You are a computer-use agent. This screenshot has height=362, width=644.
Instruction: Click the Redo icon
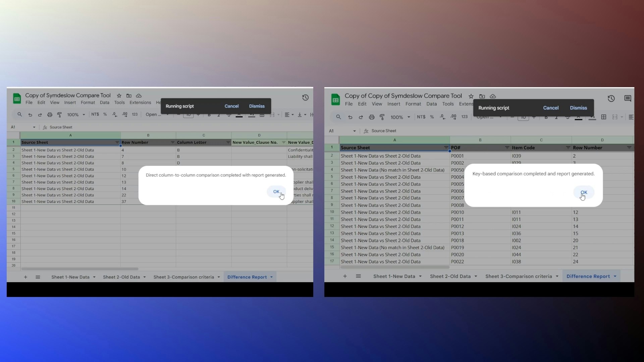(40, 114)
